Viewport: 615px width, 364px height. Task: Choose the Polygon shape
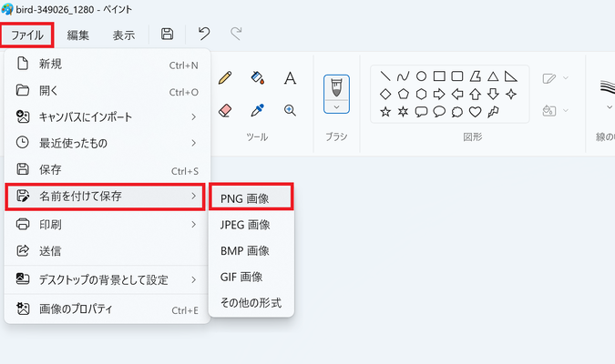475,76
